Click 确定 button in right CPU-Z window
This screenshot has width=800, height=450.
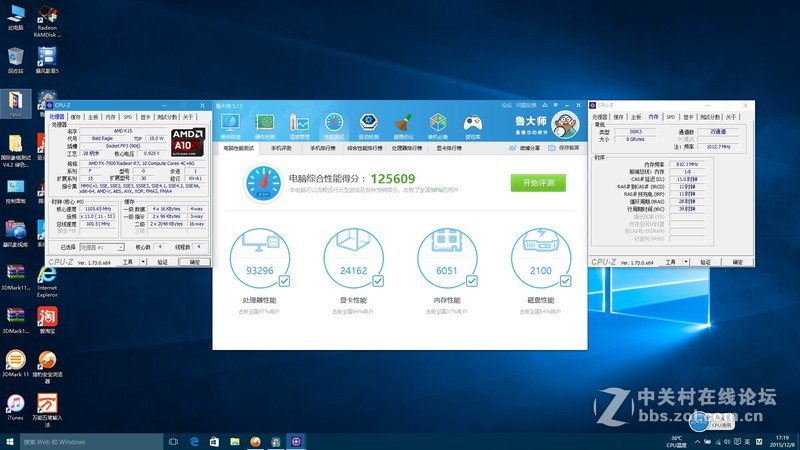coord(738,262)
